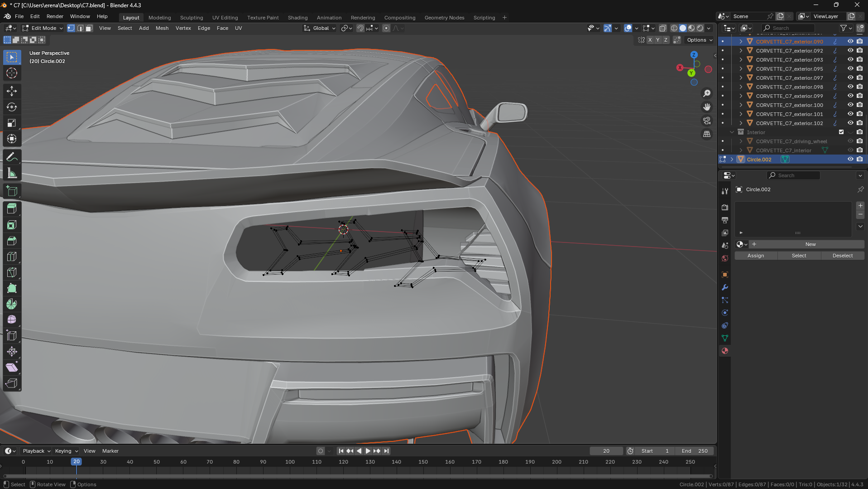This screenshot has width=868, height=489.
Task: Click the viewport zoom magnifier icon
Action: pyautogui.click(x=707, y=93)
